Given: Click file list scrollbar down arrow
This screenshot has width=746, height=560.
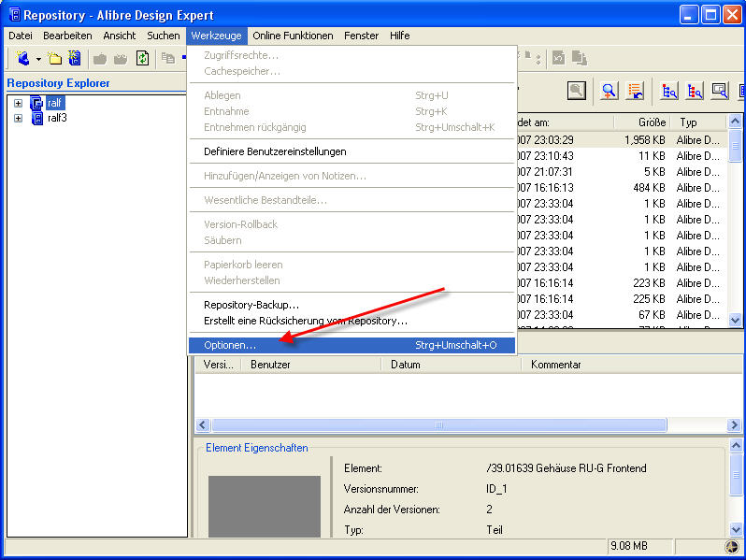Looking at the screenshot, I should coord(735,321).
